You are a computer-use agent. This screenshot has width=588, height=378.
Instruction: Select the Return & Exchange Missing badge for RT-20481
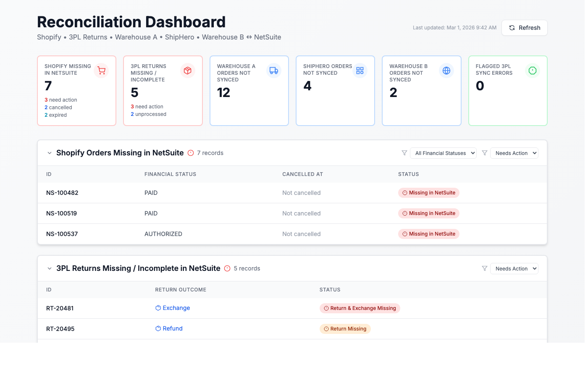(360, 308)
